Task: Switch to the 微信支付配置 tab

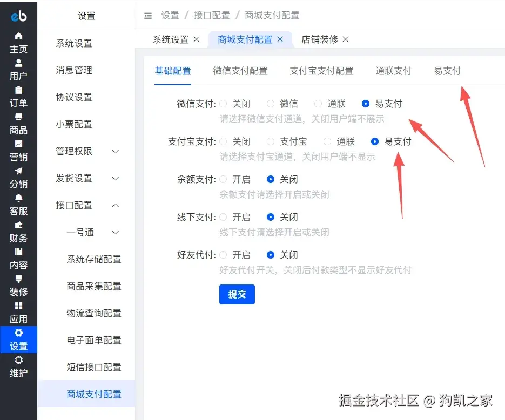Action: coord(240,71)
